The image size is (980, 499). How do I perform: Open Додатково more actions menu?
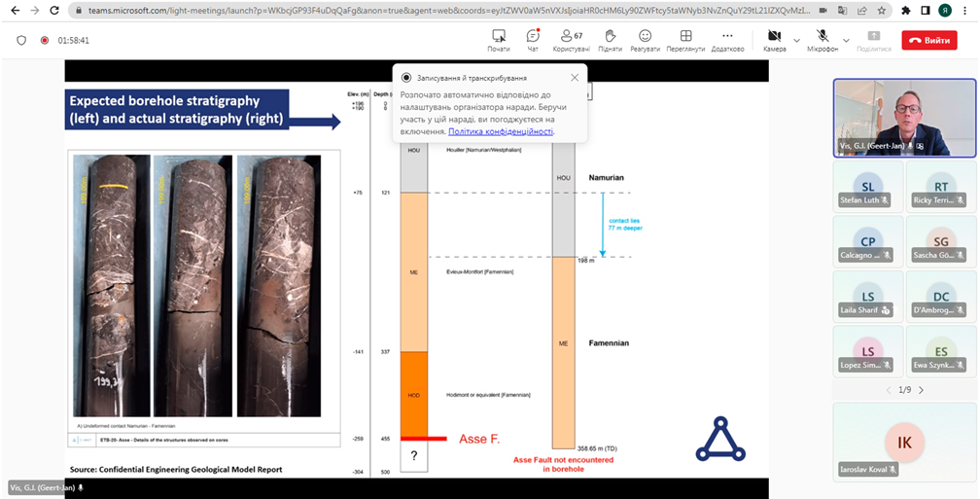click(x=727, y=40)
